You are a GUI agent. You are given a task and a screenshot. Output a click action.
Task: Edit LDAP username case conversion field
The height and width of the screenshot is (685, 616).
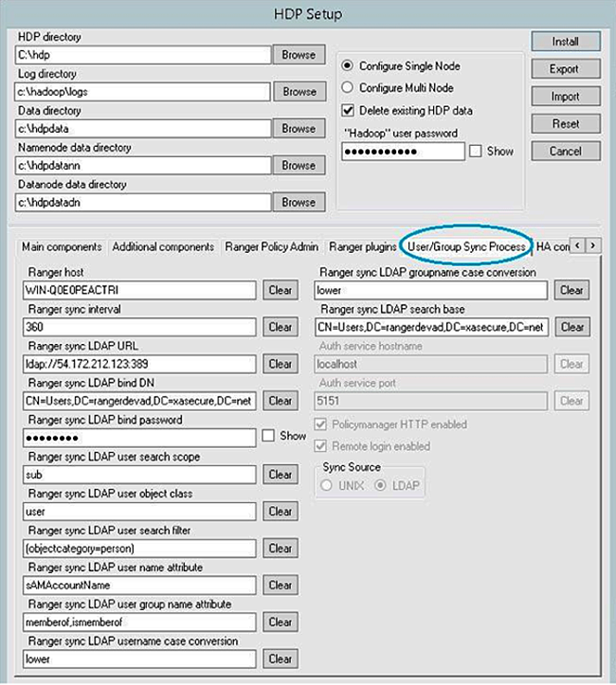click(x=139, y=658)
